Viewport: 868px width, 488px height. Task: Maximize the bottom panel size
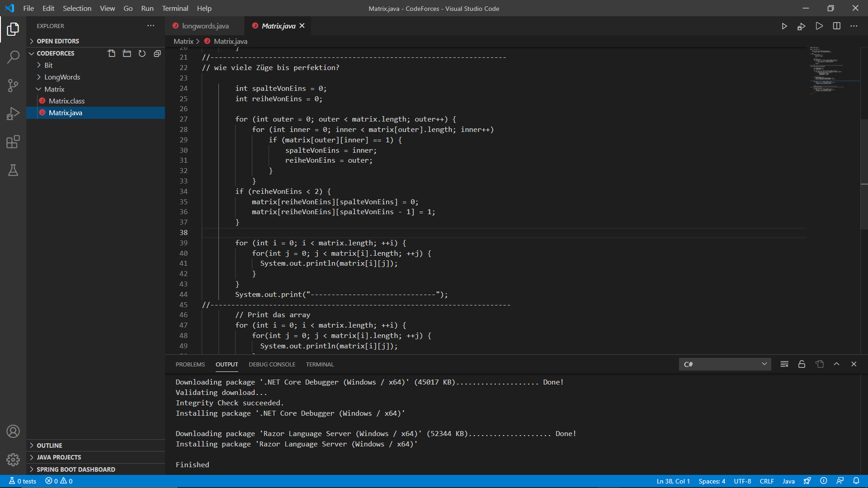coord(836,364)
